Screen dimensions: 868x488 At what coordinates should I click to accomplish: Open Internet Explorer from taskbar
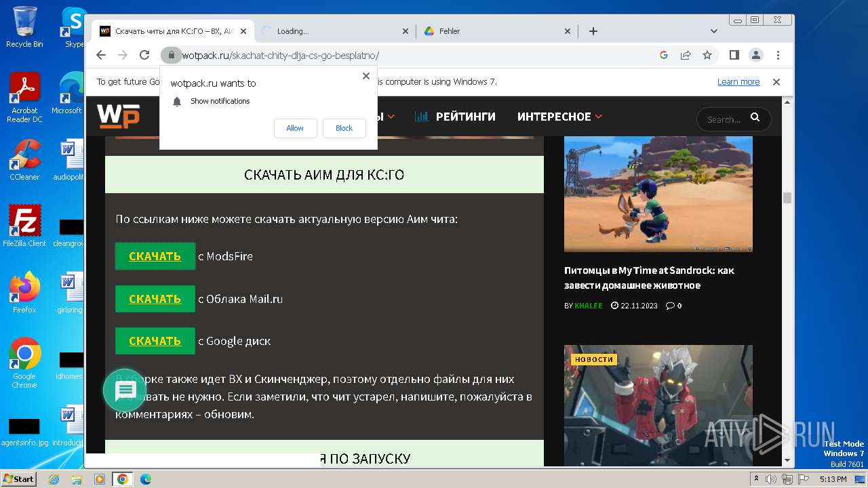pos(54,479)
